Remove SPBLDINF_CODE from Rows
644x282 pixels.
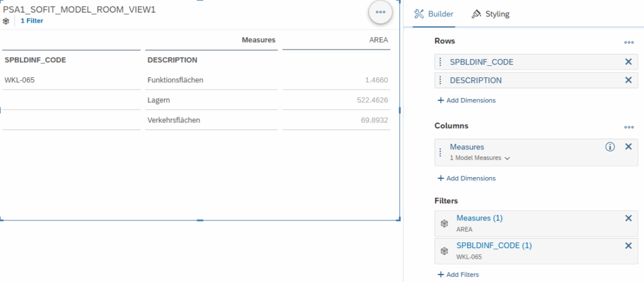(628, 62)
